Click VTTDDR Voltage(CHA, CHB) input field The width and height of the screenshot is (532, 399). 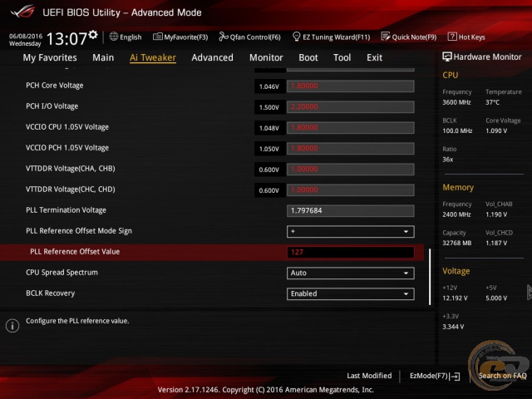(351, 170)
